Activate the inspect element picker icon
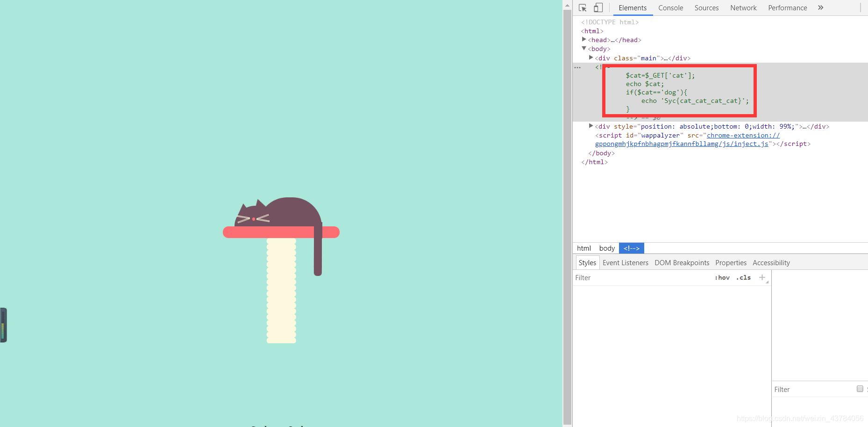The height and width of the screenshot is (427, 868). tap(583, 8)
